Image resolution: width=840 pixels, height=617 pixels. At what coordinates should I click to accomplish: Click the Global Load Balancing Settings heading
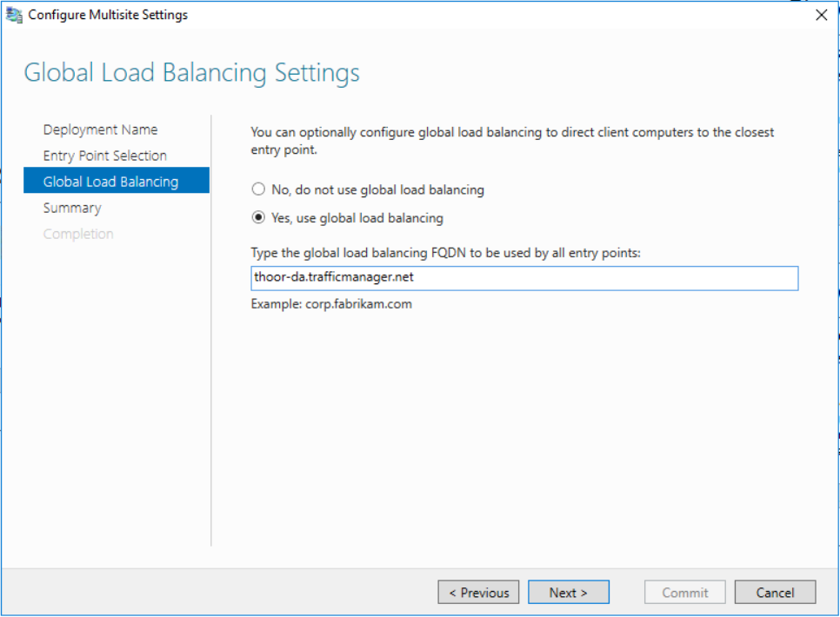192,73
